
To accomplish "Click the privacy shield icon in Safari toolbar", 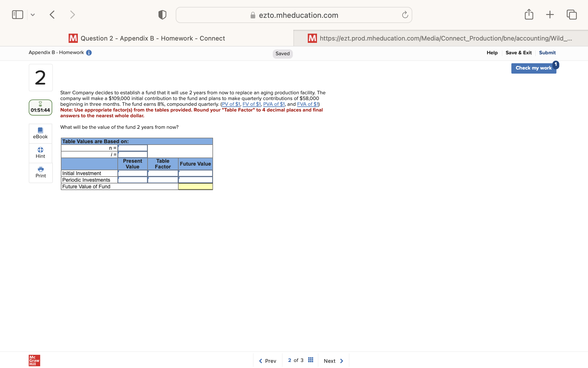I will pyautogui.click(x=162, y=14).
